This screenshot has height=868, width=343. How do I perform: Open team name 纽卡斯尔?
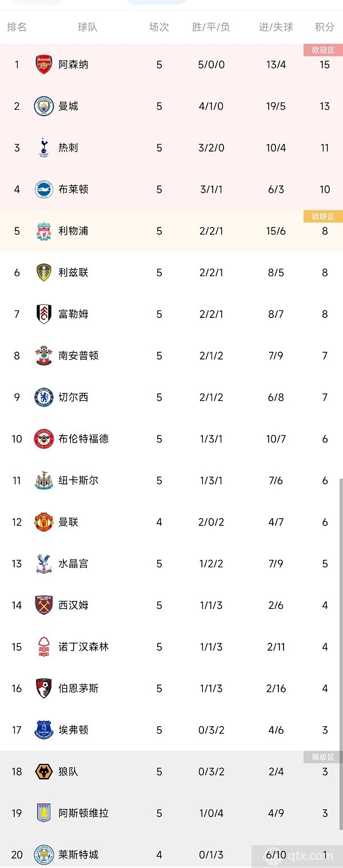(x=78, y=480)
